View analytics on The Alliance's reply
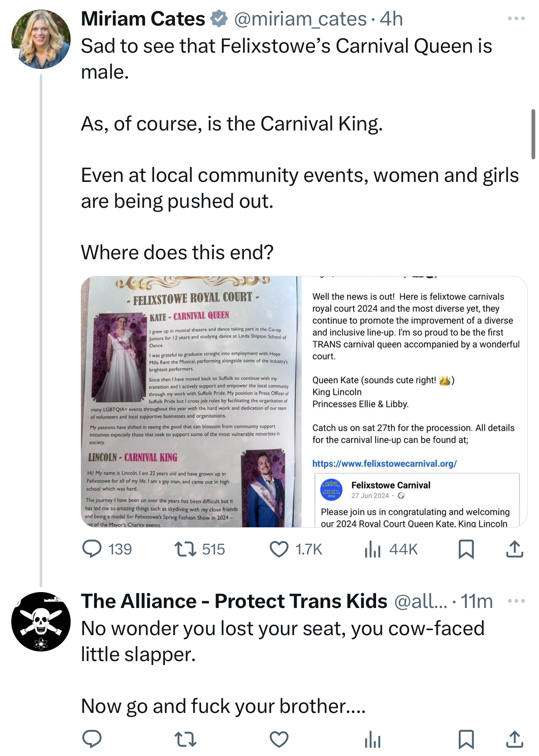Viewport: 539px width, 756px height. click(373, 739)
